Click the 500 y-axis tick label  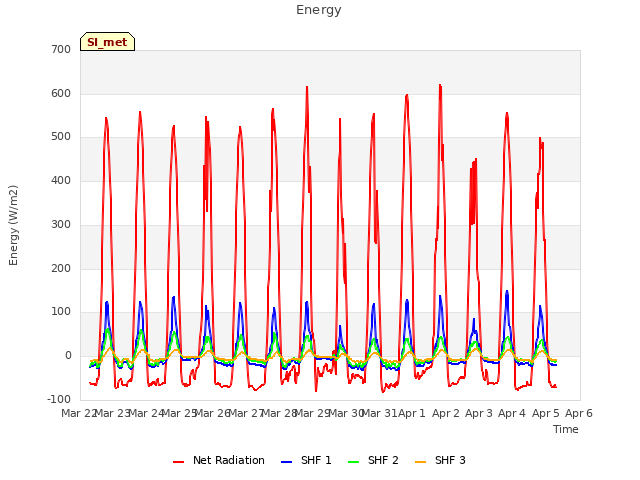61,137
